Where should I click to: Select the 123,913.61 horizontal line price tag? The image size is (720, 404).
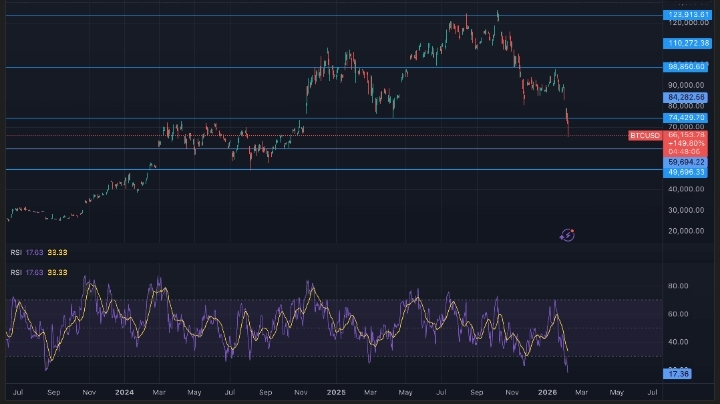click(687, 15)
